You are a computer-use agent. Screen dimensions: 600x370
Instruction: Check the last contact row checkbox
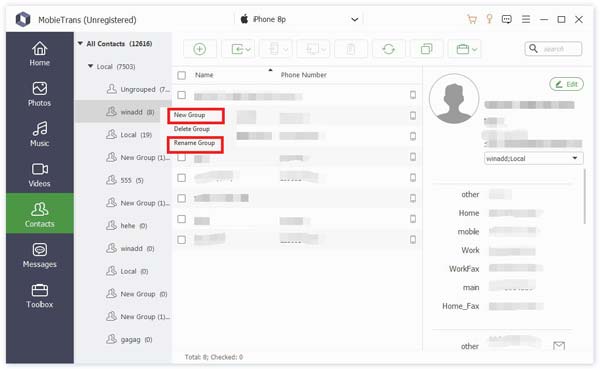pyautogui.click(x=182, y=240)
